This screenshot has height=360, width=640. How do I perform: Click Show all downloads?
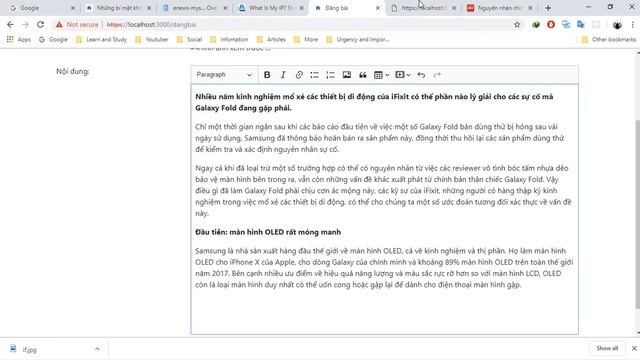pos(607,348)
